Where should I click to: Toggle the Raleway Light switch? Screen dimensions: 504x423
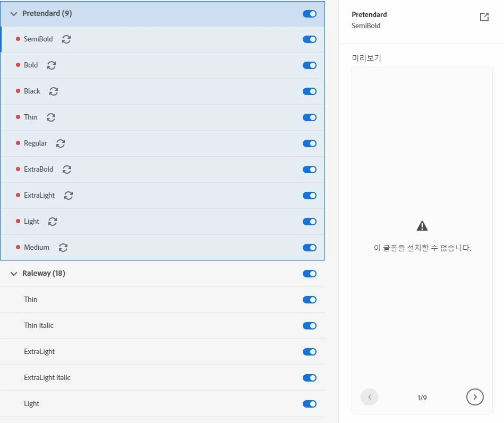pyautogui.click(x=310, y=404)
